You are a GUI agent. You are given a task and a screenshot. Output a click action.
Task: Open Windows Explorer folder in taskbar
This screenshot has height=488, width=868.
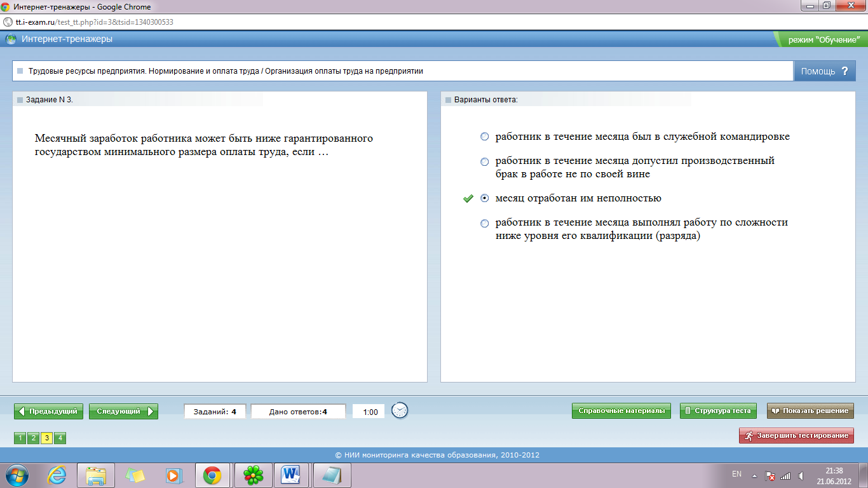point(97,475)
